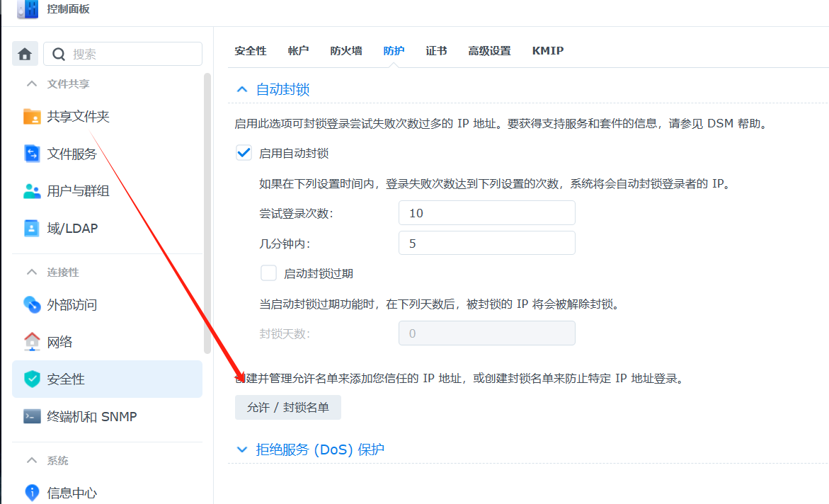Click the sidebar search box (搜索)
Viewport: 829px width, 504px height.
(123, 55)
